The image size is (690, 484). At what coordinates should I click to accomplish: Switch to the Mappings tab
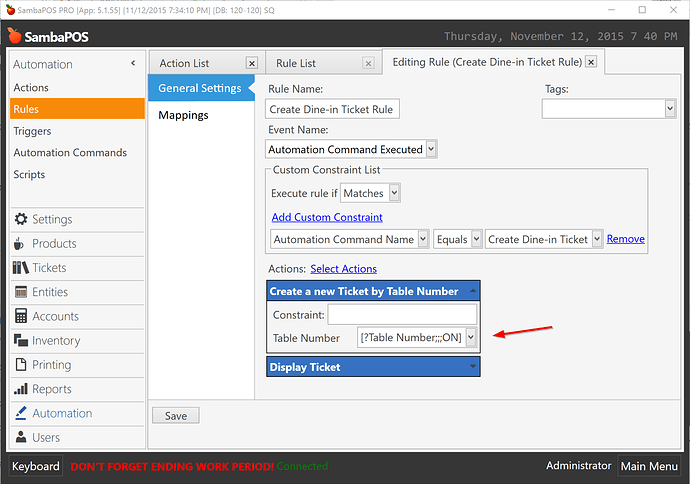pyautogui.click(x=183, y=115)
